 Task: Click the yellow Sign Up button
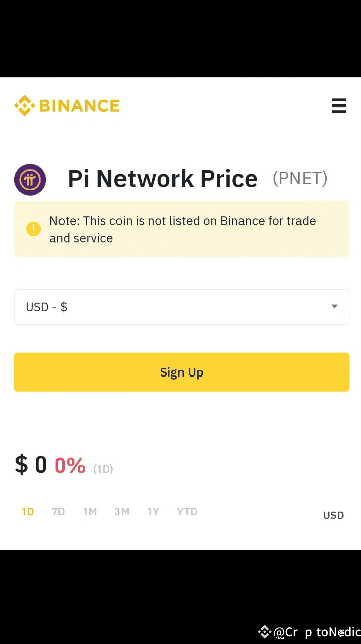pos(182,372)
